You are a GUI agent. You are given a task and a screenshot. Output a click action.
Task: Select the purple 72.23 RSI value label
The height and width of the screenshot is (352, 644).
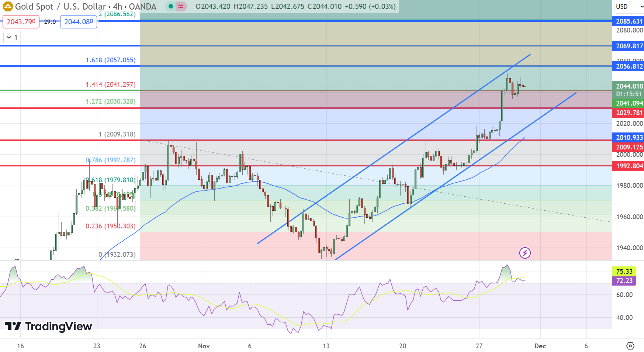pyautogui.click(x=624, y=281)
